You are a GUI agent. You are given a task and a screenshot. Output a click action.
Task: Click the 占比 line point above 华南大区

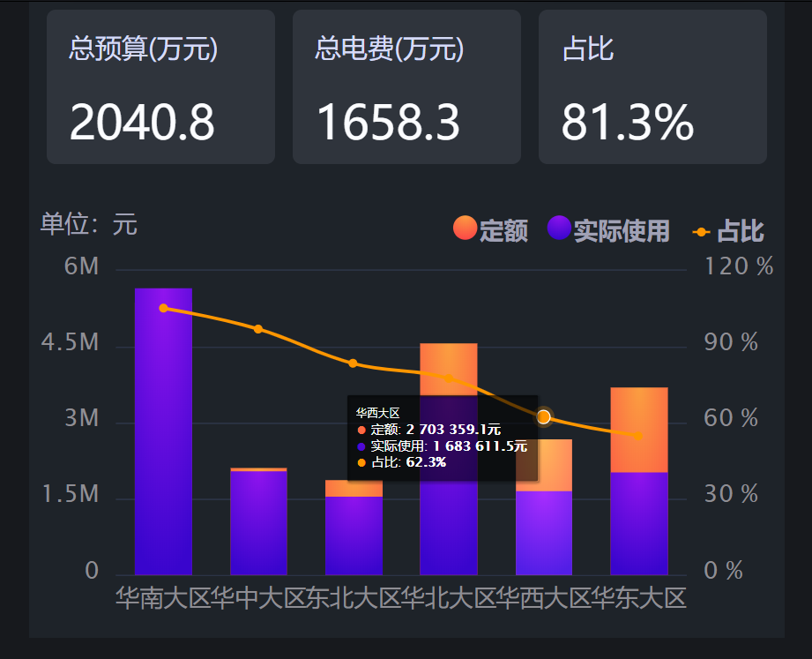[163, 308]
